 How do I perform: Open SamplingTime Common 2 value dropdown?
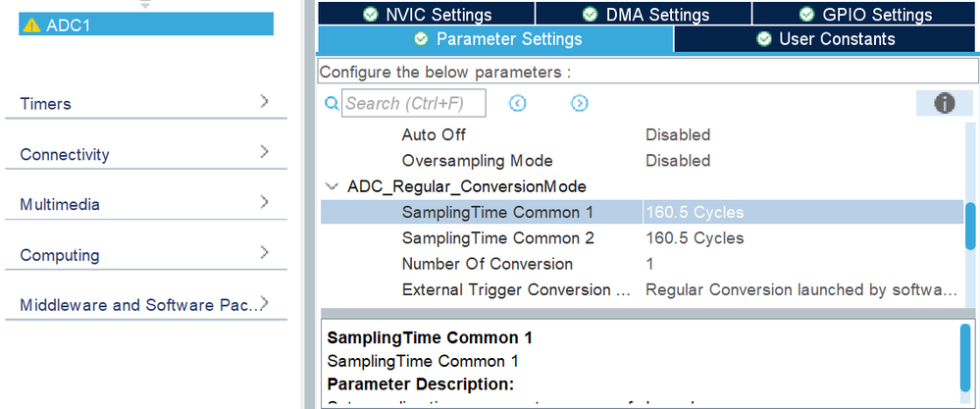click(x=695, y=237)
